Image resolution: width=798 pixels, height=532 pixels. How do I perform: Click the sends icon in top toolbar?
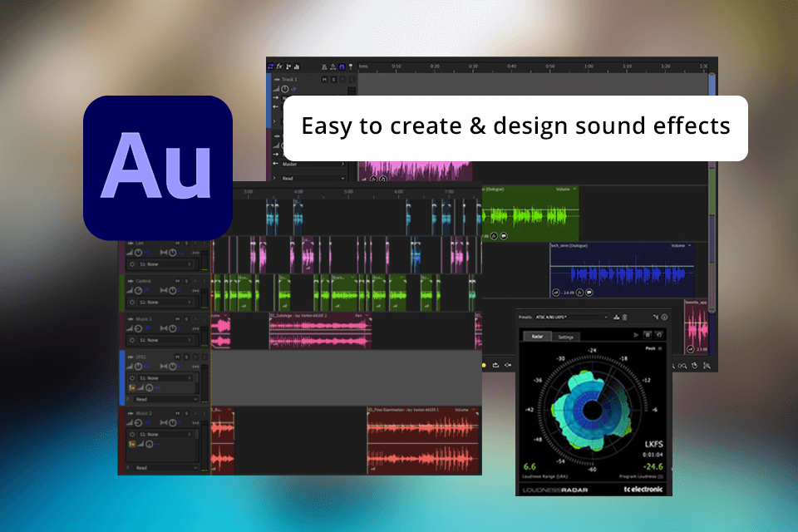(288, 66)
